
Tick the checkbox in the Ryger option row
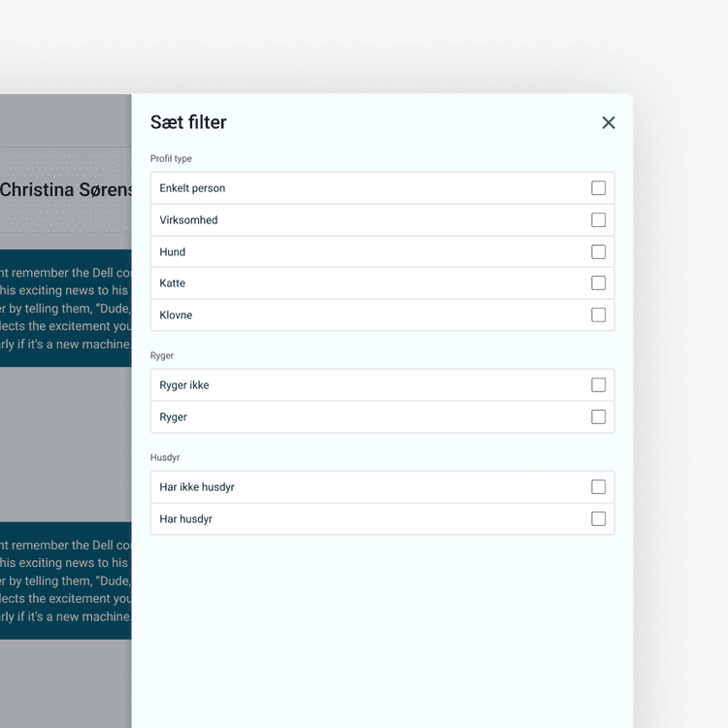pyautogui.click(x=598, y=417)
